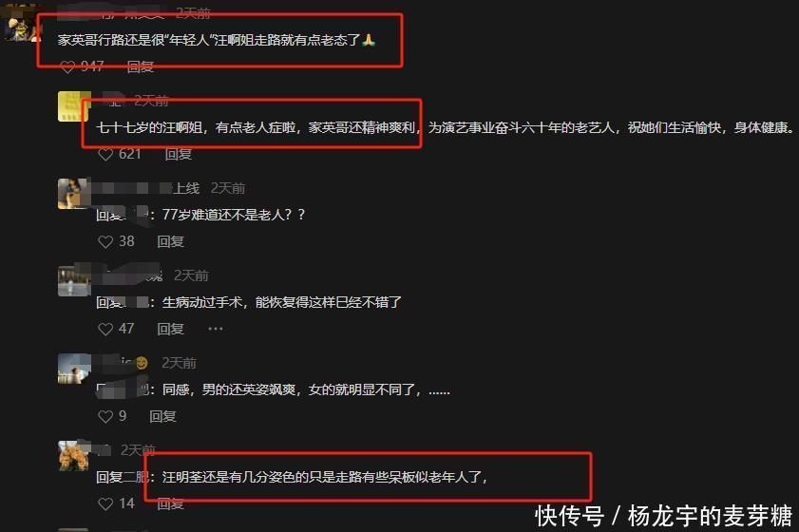Open the three-dot menu beside 47 likes
This screenshot has height=532, width=799.
[216, 329]
